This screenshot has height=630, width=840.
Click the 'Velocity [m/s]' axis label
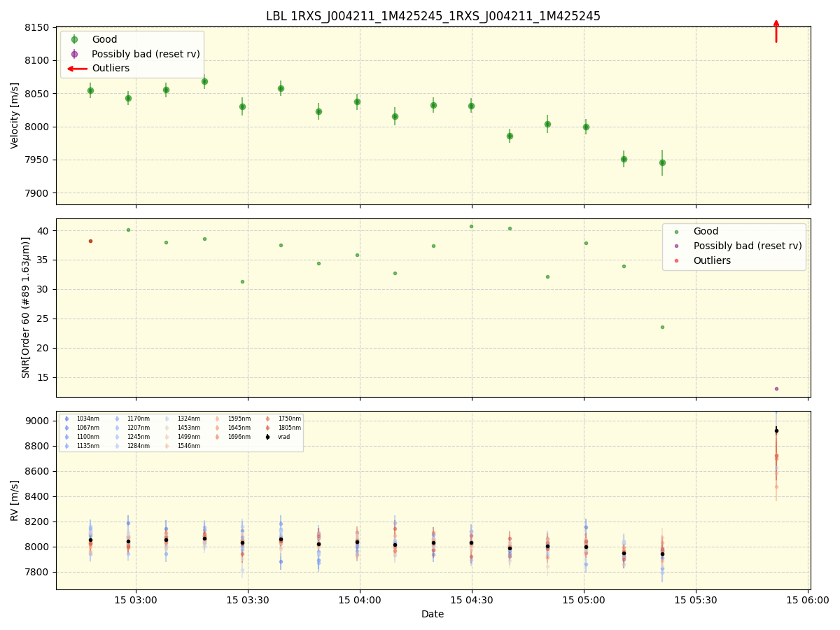[x=15, y=115]
